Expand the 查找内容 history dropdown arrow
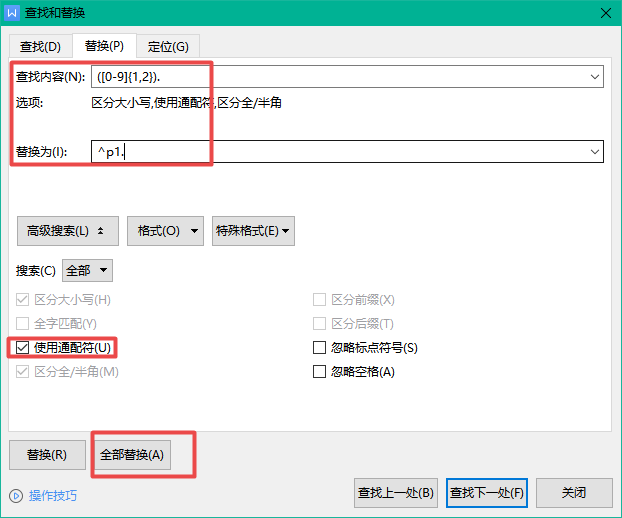 pyautogui.click(x=595, y=76)
